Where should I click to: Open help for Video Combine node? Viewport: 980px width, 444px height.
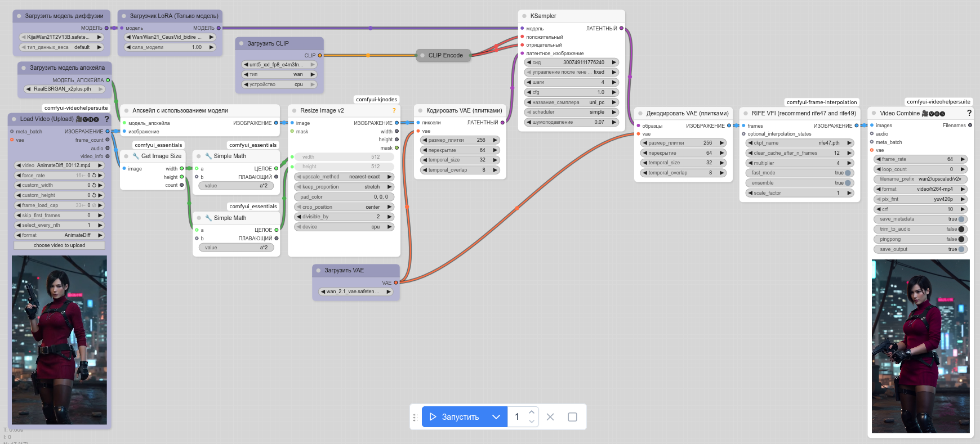(x=969, y=113)
